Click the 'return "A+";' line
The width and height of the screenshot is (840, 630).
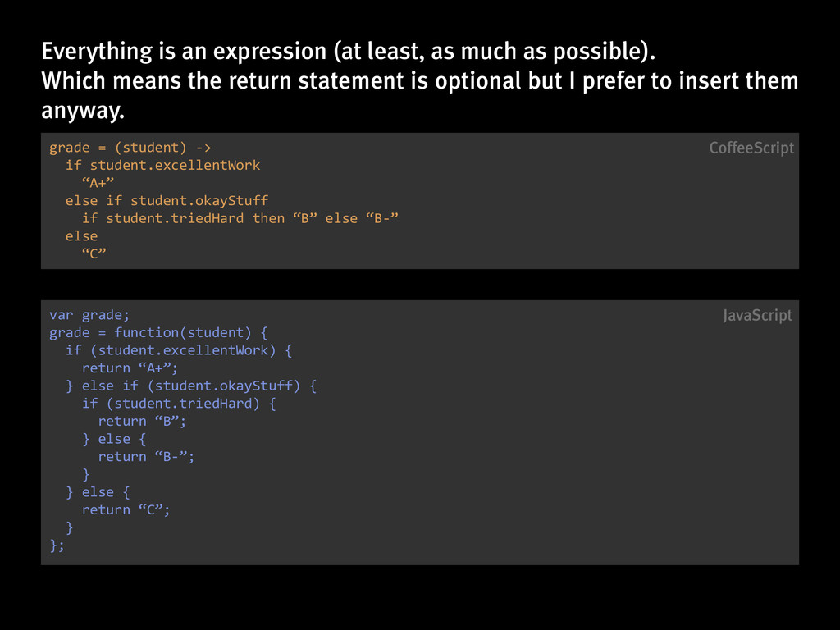click(130, 368)
